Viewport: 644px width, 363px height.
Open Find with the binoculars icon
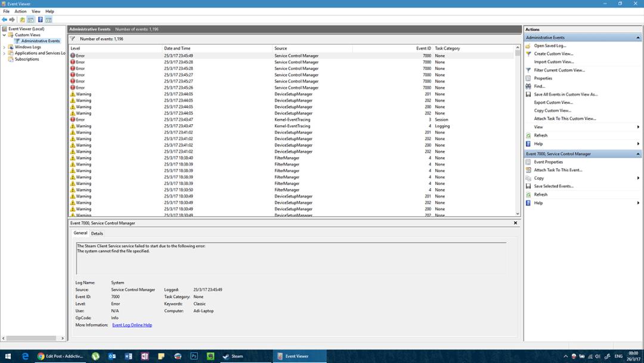[528, 87]
